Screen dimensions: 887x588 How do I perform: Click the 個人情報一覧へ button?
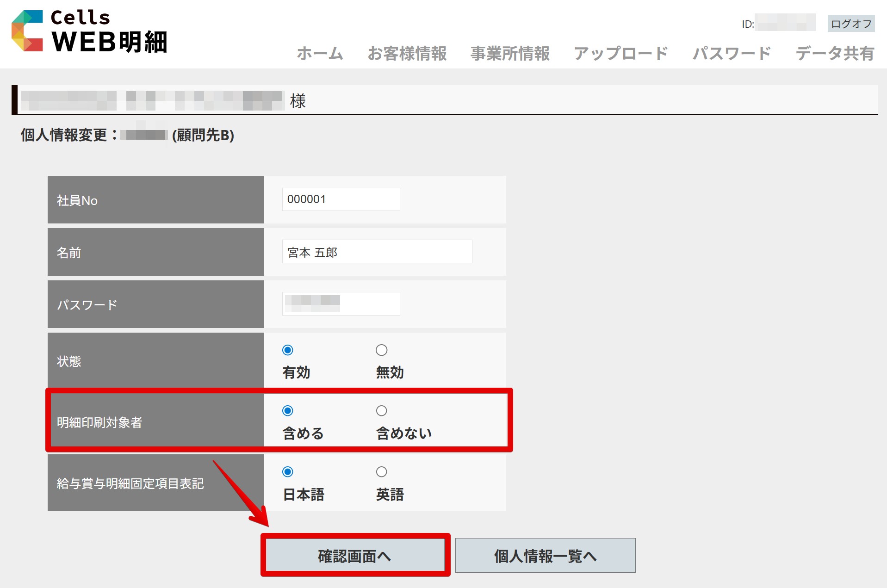[x=545, y=556]
